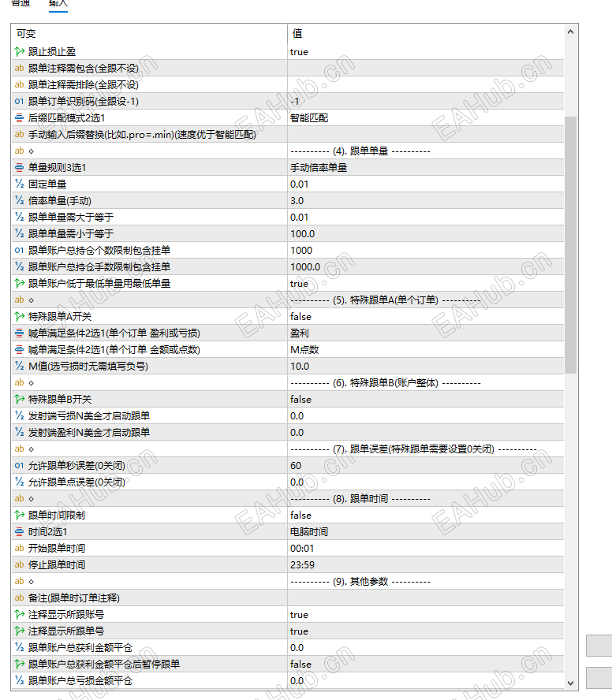
Task: Click the boolean icon beside 跟单账户低于最低单量用最低单量
Action: (x=19, y=283)
